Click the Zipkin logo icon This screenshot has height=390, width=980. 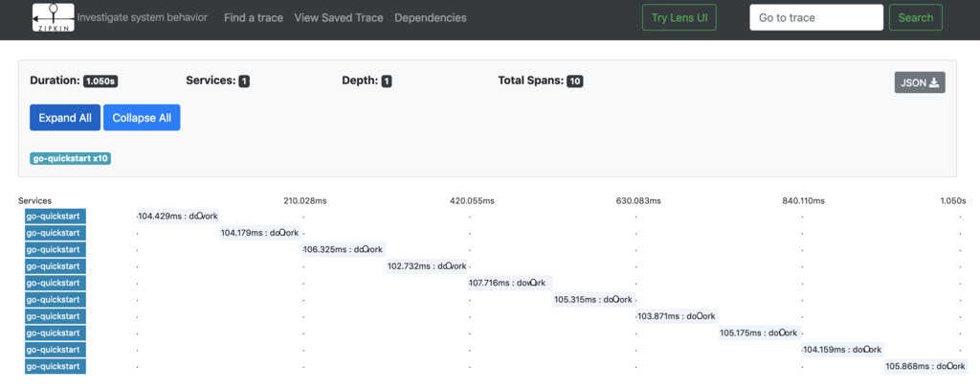click(x=52, y=17)
